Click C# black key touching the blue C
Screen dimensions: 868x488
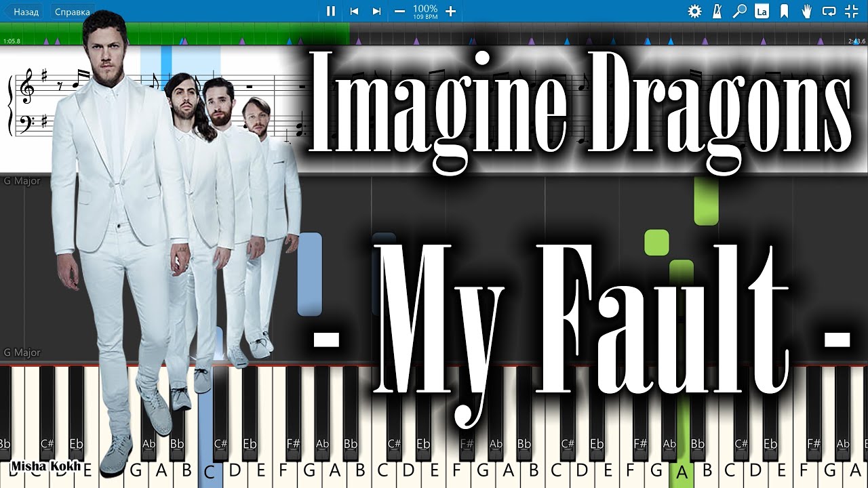(220, 413)
